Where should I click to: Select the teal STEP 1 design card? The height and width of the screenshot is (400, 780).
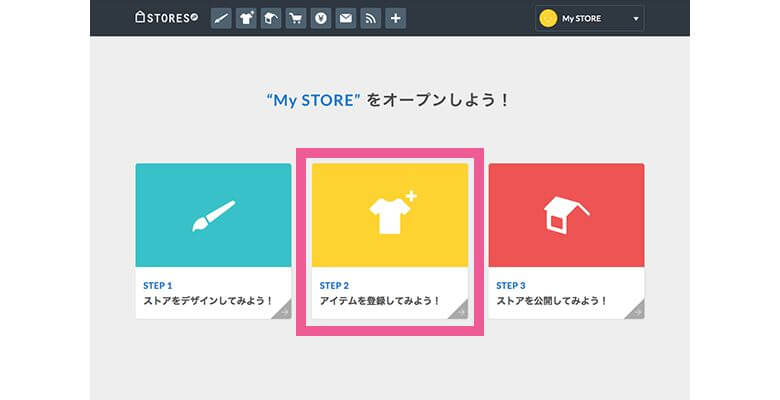point(213,215)
